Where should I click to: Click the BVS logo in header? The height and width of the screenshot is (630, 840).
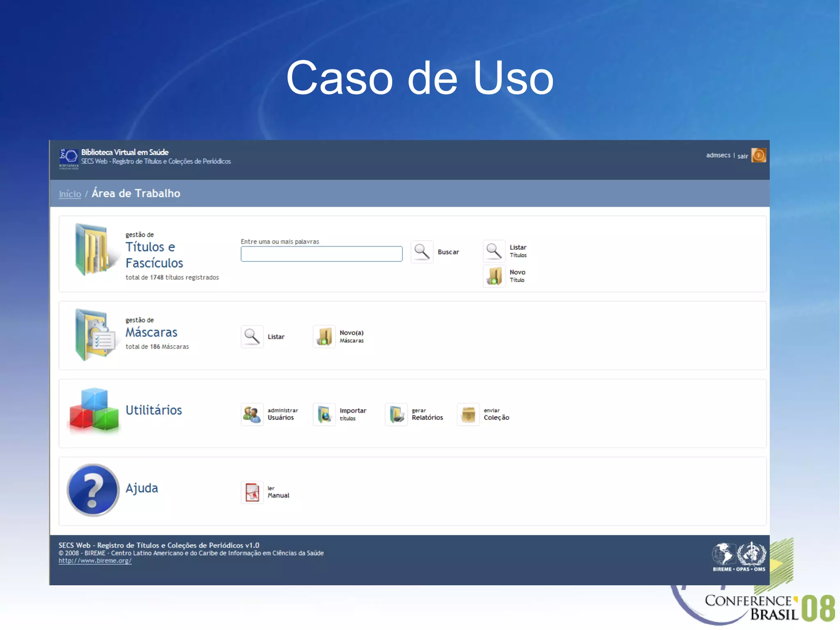point(68,159)
